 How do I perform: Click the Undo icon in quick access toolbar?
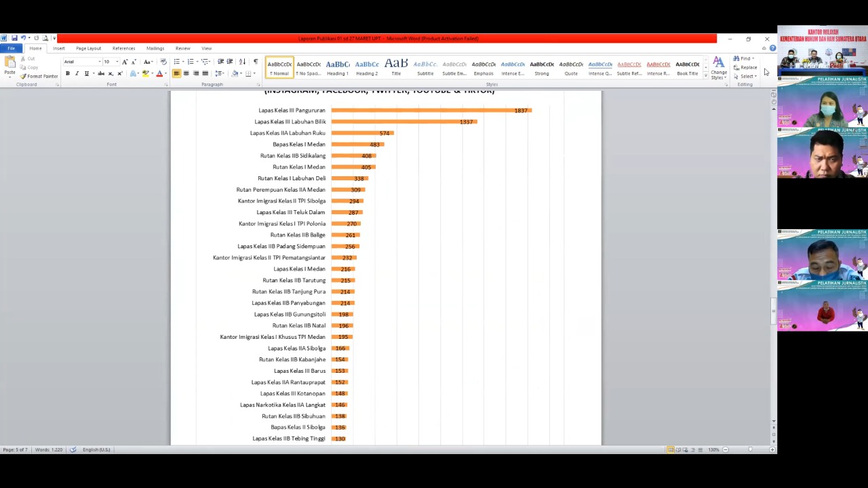(x=22, y=38)
